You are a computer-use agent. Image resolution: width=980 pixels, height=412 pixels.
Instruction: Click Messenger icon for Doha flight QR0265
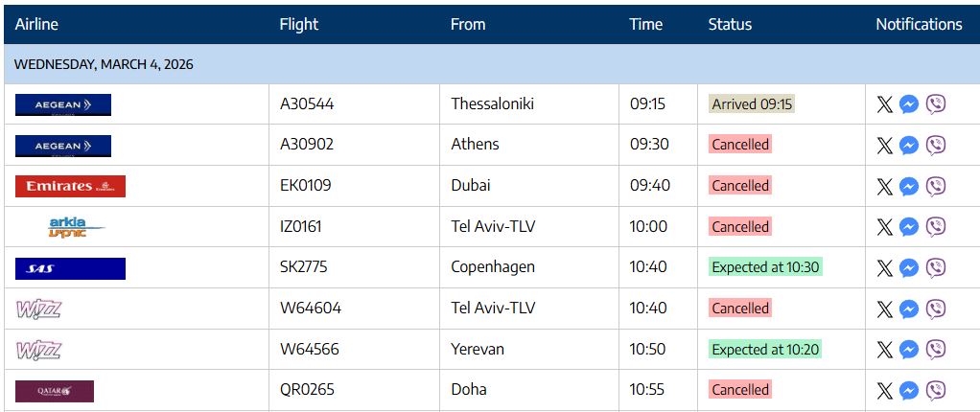click(x=910, y=390)
